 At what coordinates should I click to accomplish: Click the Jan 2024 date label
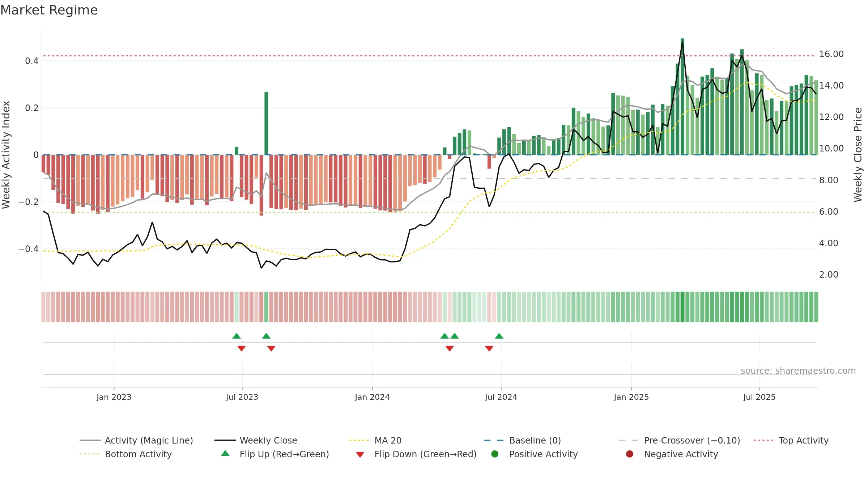point(372,397)
